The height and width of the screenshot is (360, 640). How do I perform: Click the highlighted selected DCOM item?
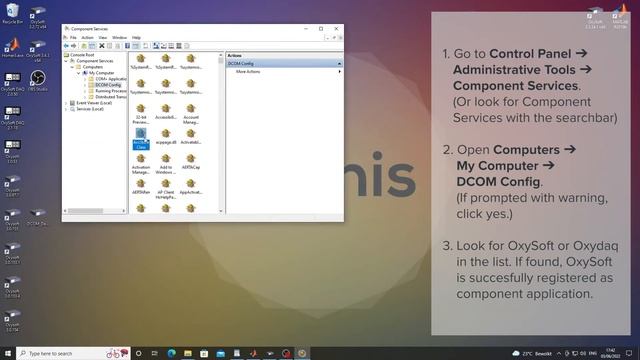[141, 139]
